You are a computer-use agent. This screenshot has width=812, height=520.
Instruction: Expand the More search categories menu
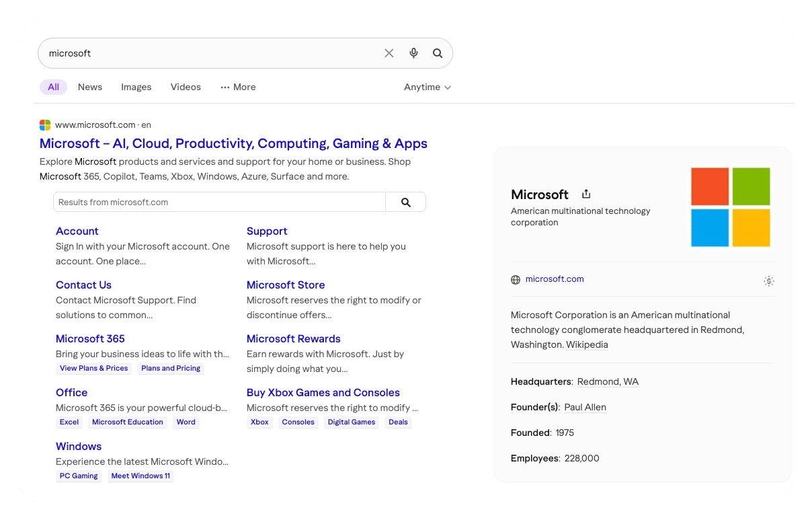[238, 87]
